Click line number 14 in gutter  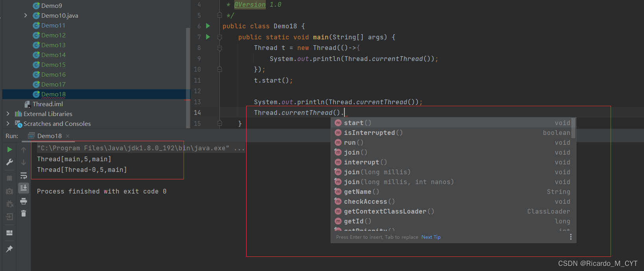click(x=197, y=112)
